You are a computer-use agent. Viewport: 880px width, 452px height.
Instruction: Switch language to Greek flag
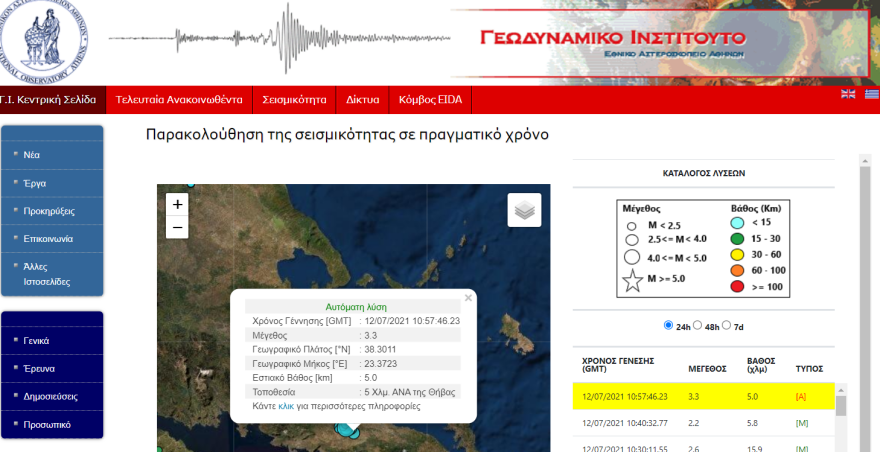[x=872, y=94]
